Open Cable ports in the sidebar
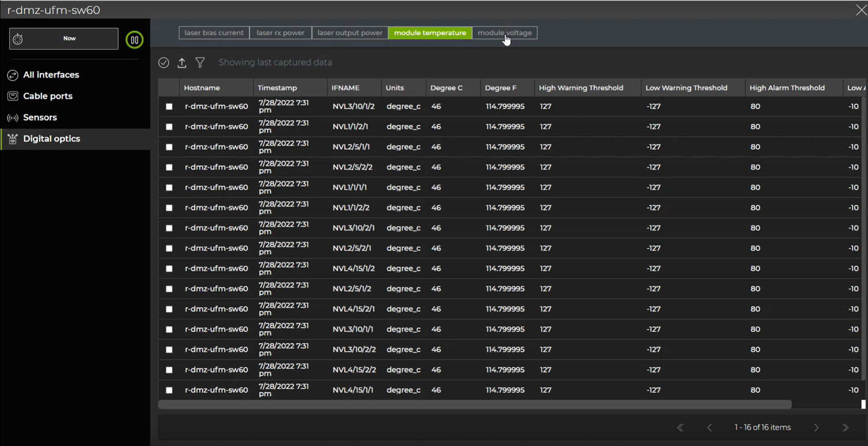868x446 pixels. coord(47,96)
